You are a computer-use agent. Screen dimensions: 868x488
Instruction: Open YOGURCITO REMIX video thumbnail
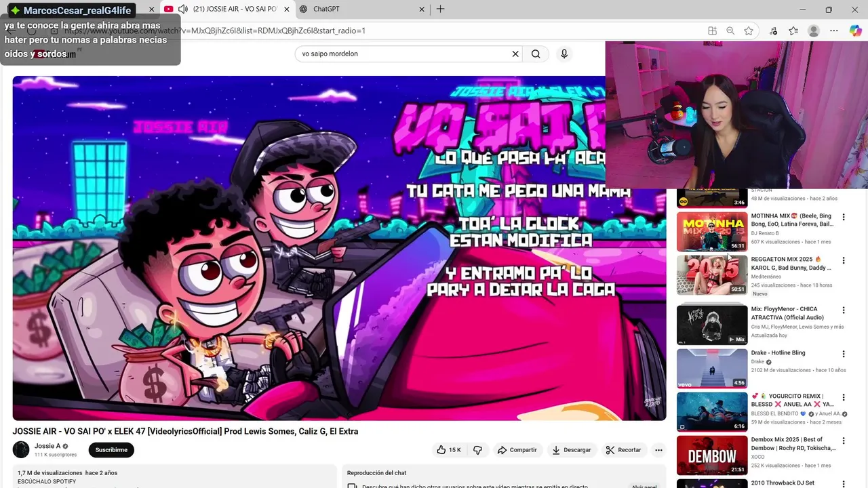[712, 411]
